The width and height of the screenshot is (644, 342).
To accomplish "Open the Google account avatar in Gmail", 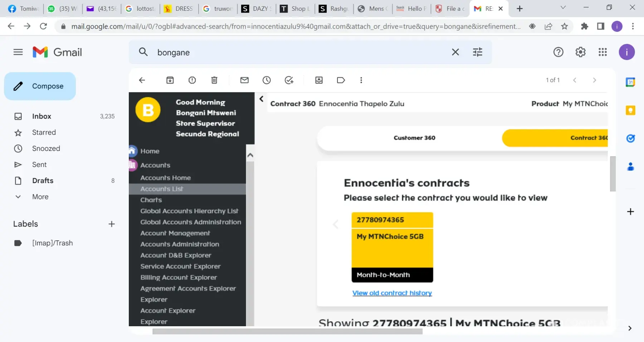I will pos(627,52).
